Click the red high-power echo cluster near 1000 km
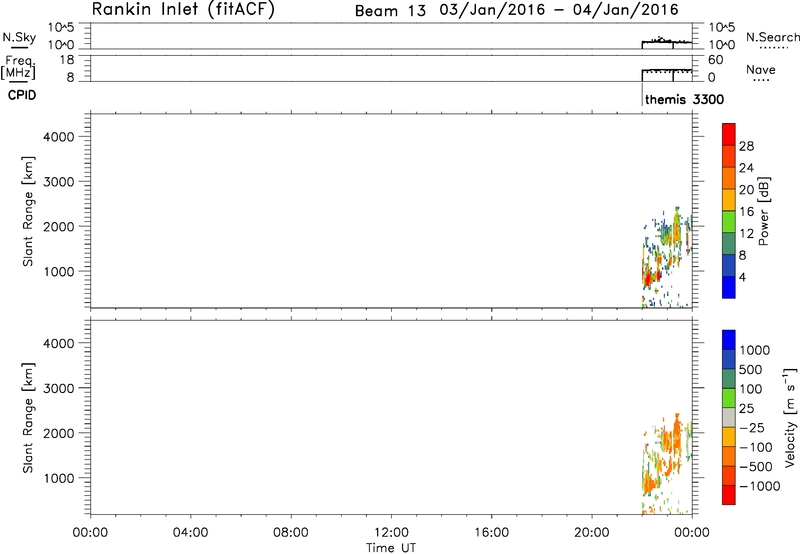The image size is (800, 554). click(648, 278)
